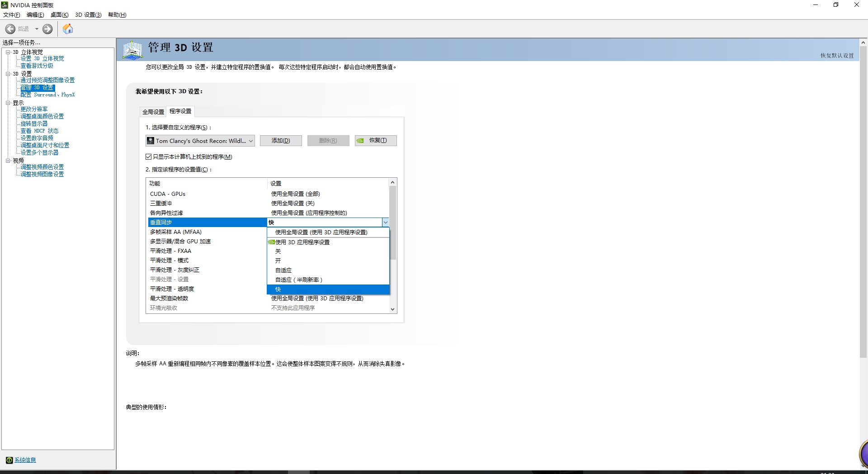Close the 垂直同步 dropdown via its arrow
The height and width of the screenshot is (474, 868).
pyautogui.click(x=385, y=223)
